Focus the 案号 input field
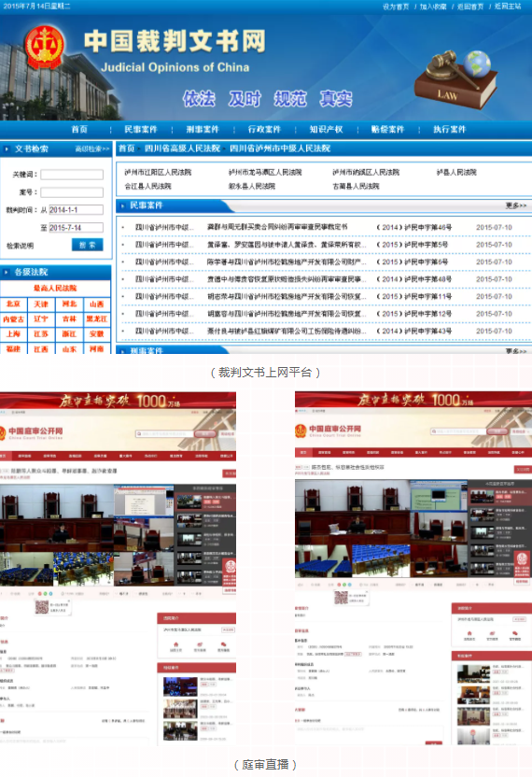 [x=72, y=192]
